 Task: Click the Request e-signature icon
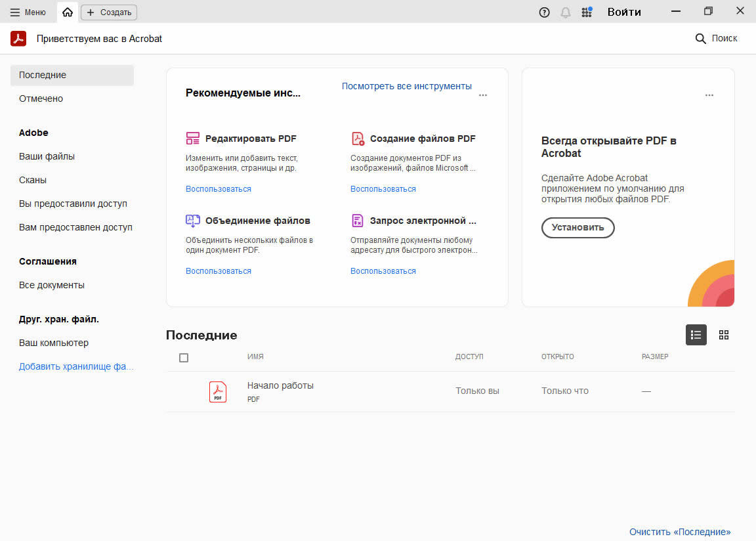(x=358, y=221)
